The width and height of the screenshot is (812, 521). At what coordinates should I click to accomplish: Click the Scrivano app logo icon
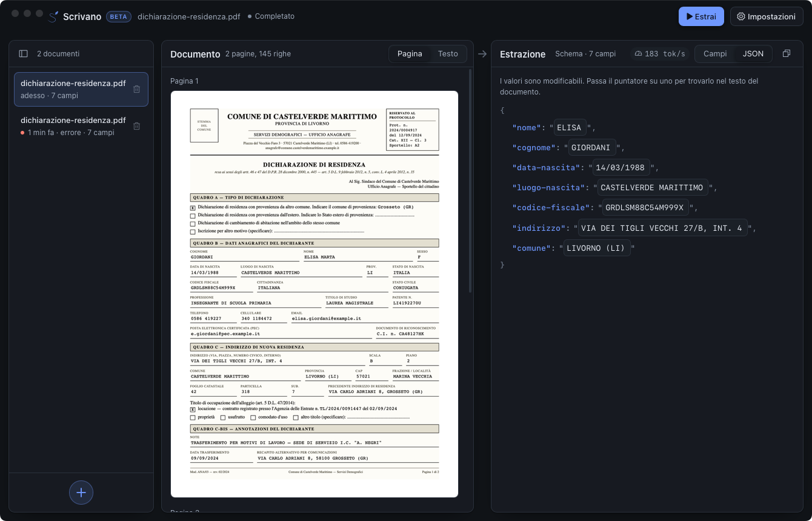(x=53, y=16)
